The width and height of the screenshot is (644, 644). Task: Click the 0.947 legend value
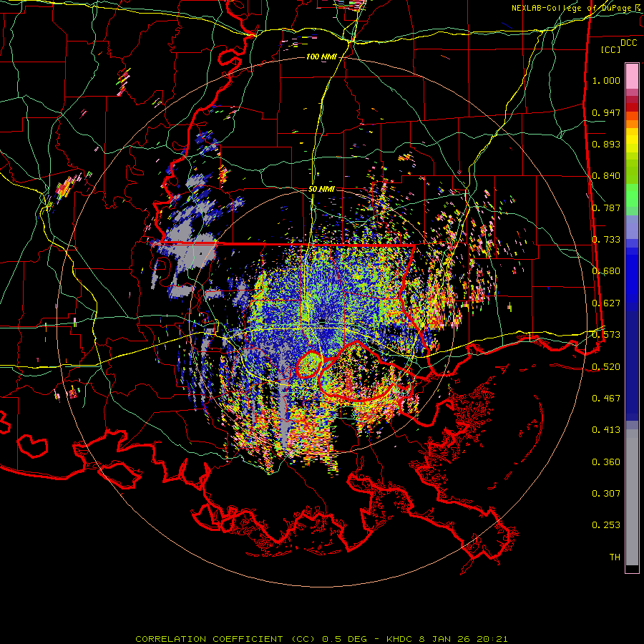point(606,112)
